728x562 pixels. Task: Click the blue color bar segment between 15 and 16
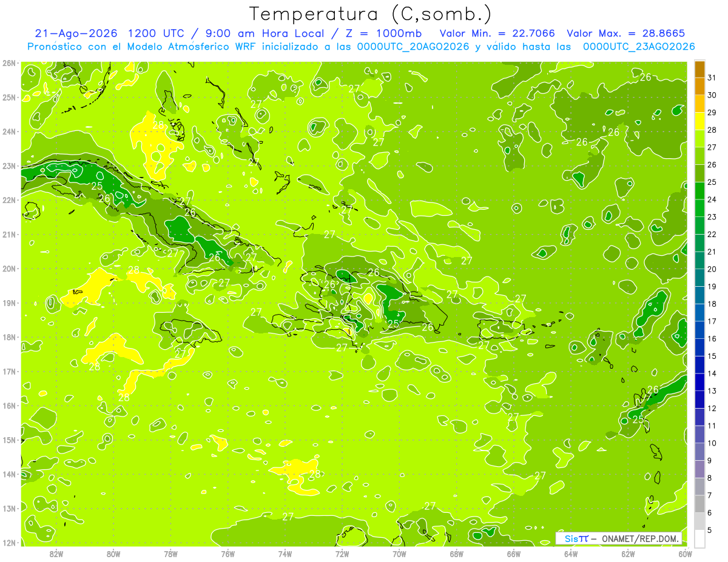[x=699, y=347]
